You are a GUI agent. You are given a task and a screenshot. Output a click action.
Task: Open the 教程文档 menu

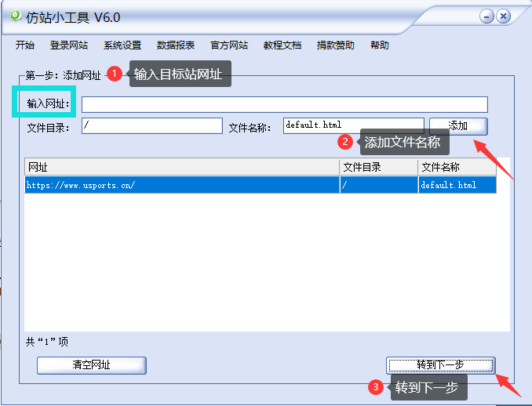[282, 45]
